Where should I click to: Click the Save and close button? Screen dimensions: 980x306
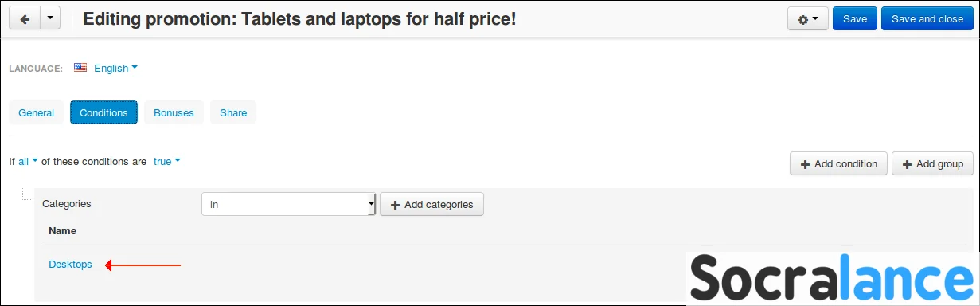[x=927, y=19]
